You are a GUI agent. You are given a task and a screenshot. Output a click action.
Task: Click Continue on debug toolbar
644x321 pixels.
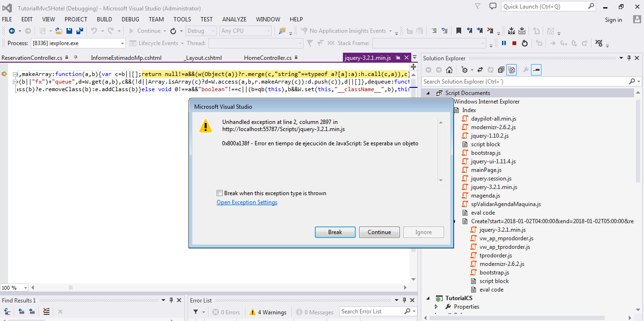(145, 31)
